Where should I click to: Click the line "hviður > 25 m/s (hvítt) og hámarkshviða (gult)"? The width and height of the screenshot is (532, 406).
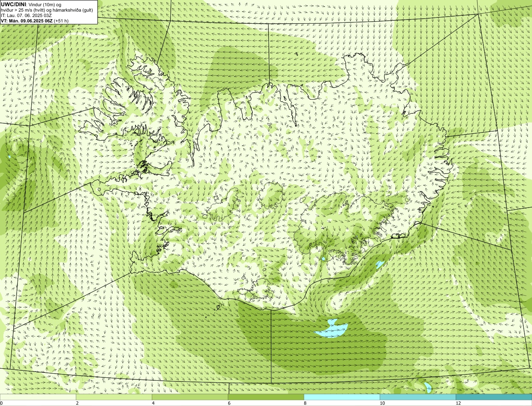(x=47, y=10)
